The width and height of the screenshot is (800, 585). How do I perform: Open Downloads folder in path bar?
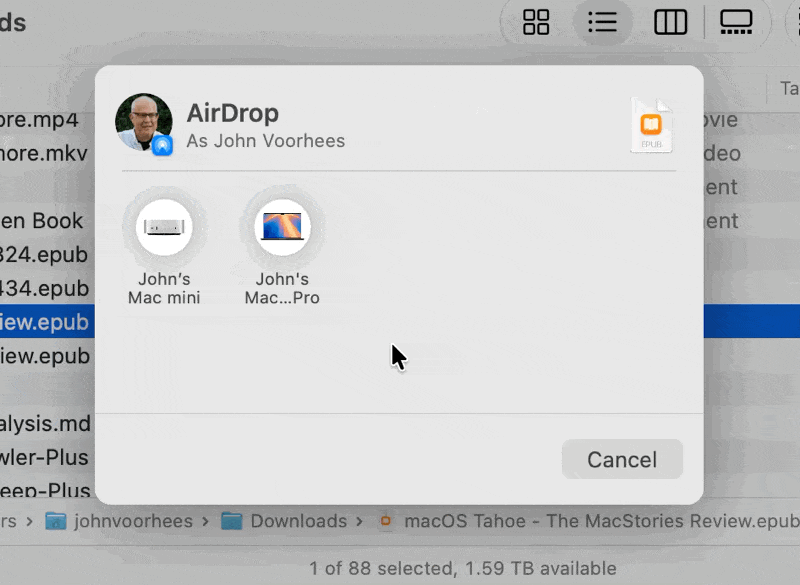click(x=285, y=521)
